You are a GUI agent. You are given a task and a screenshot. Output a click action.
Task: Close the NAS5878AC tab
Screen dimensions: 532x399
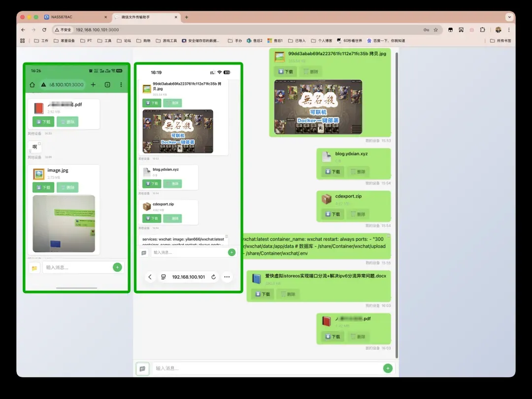click(105, 17)
